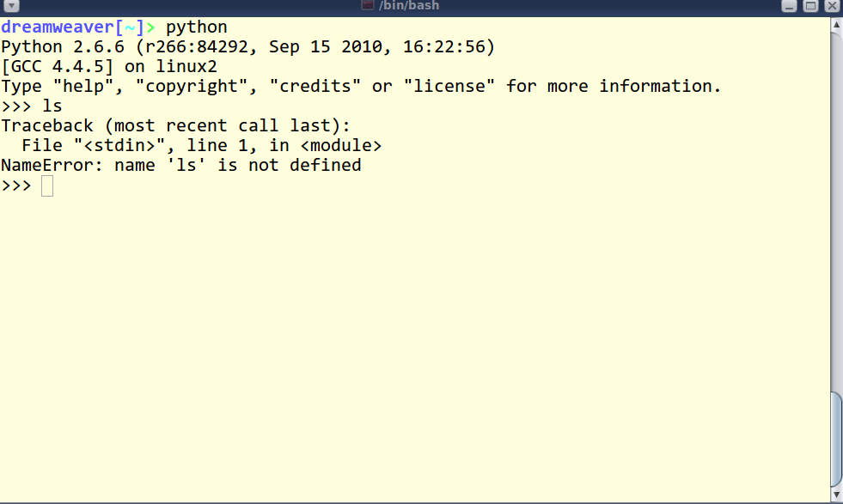Minimize the /bin/bash terminal window
The width and height of the screenshot is (843, 504).
790,6
